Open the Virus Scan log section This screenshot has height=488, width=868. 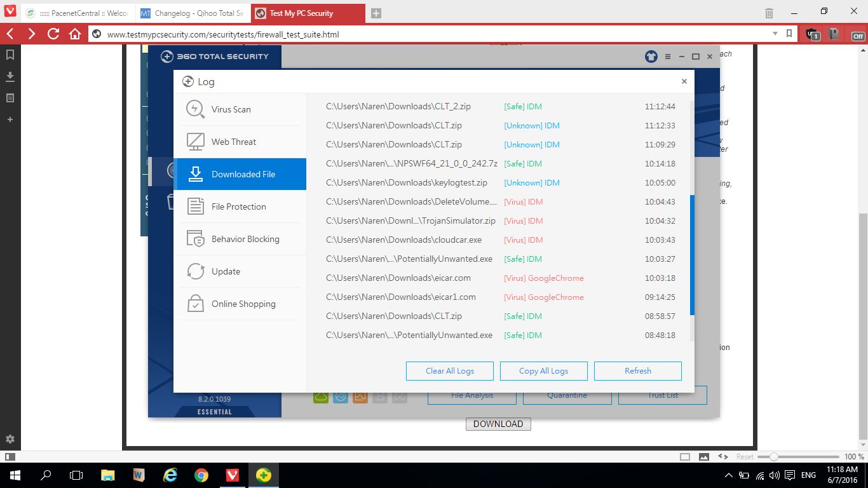pyautogui.click(x=240, y=109)
